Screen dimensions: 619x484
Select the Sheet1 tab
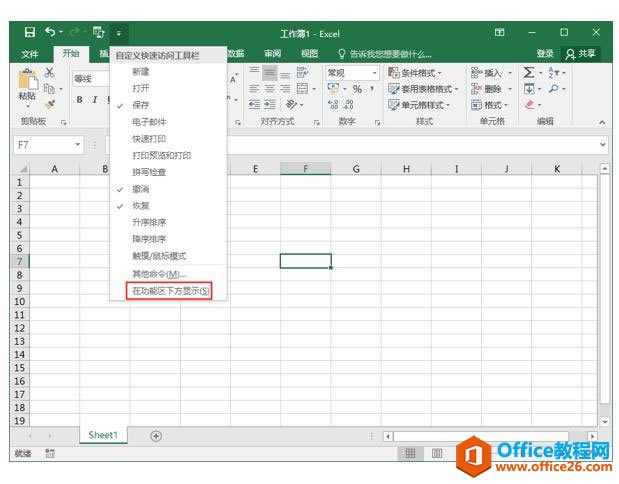[103, 435]
